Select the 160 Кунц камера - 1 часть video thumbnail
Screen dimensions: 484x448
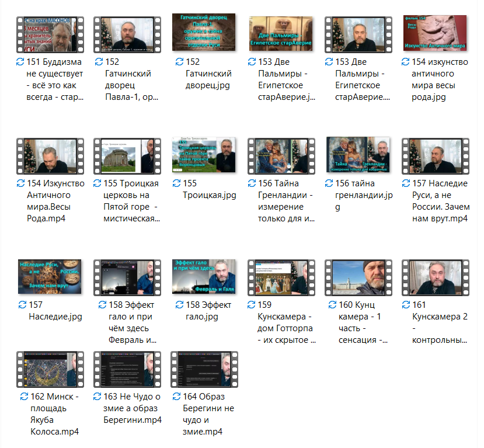(x=358, y=277)
